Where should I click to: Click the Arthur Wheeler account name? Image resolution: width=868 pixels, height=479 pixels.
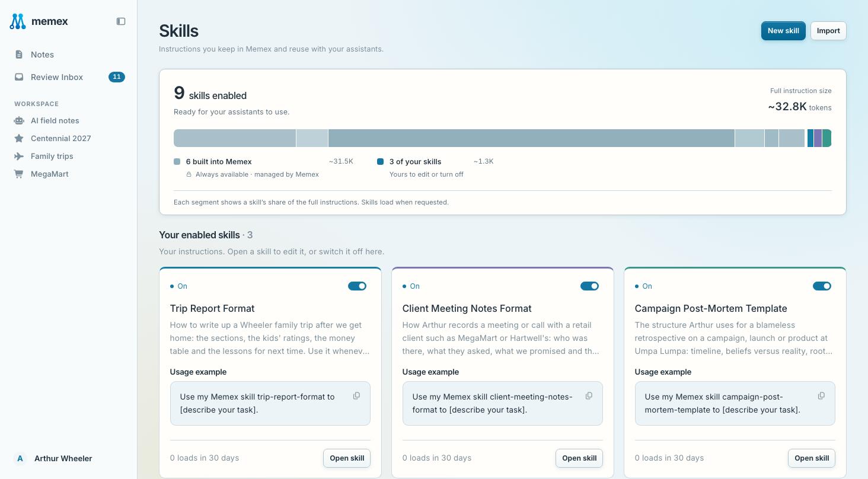(63, 458)
